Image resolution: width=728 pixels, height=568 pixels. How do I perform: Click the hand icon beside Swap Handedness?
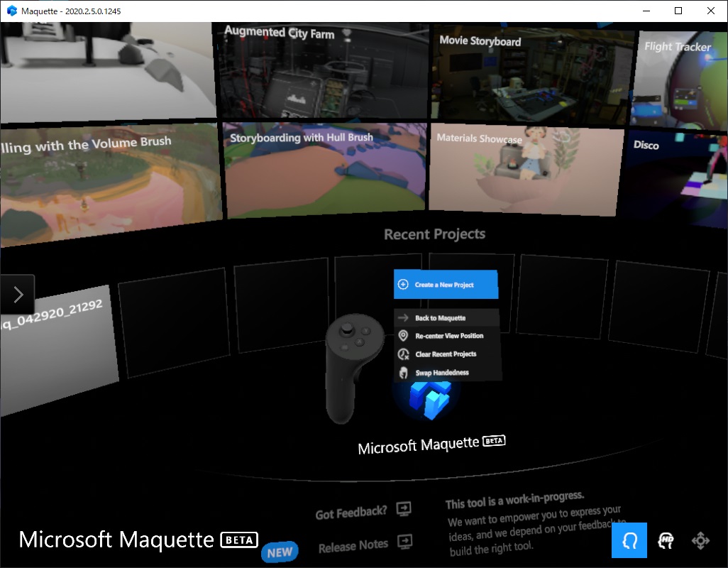point(404,373)
